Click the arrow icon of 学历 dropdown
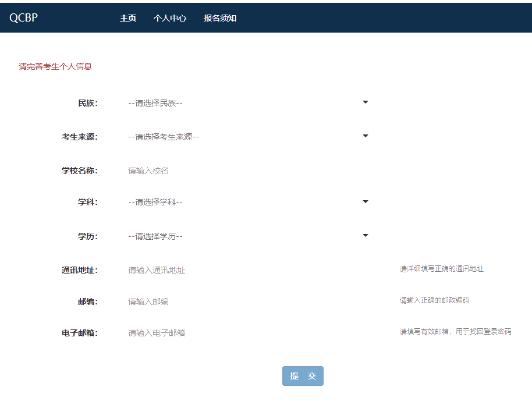The image size is (532, 401). 366,236
